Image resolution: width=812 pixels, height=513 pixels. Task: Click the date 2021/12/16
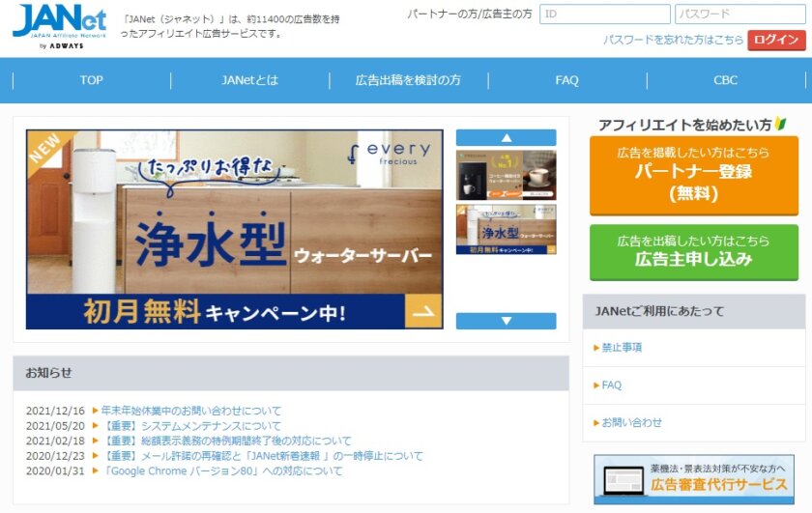point(55,411)
